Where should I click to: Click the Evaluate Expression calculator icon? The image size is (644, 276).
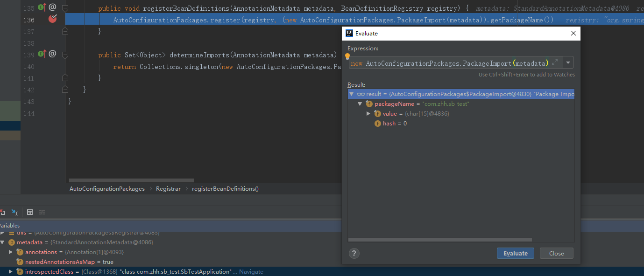[x=30, y=212]
